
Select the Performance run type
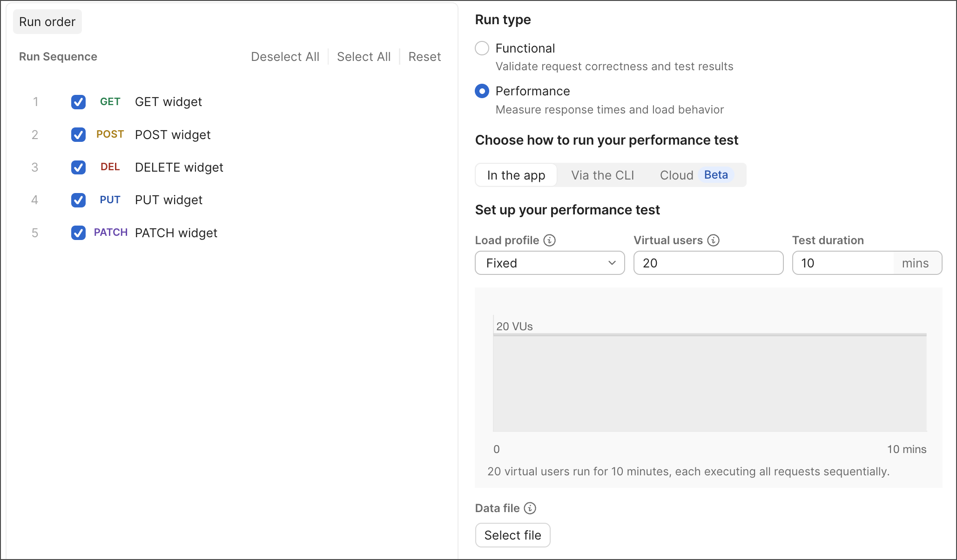coord(482,91)
